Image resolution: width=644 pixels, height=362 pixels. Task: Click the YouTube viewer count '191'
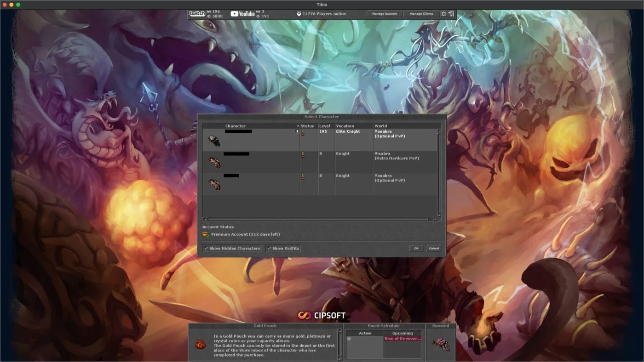[265, 16]
